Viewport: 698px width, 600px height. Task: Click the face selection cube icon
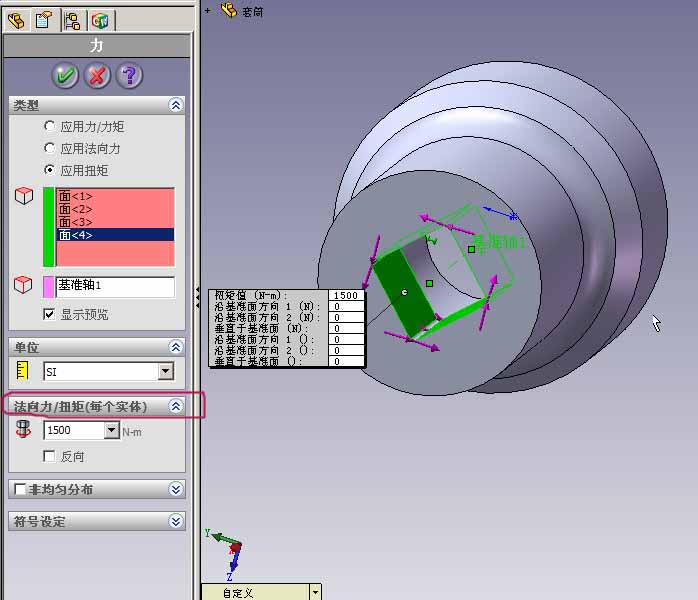24,196
